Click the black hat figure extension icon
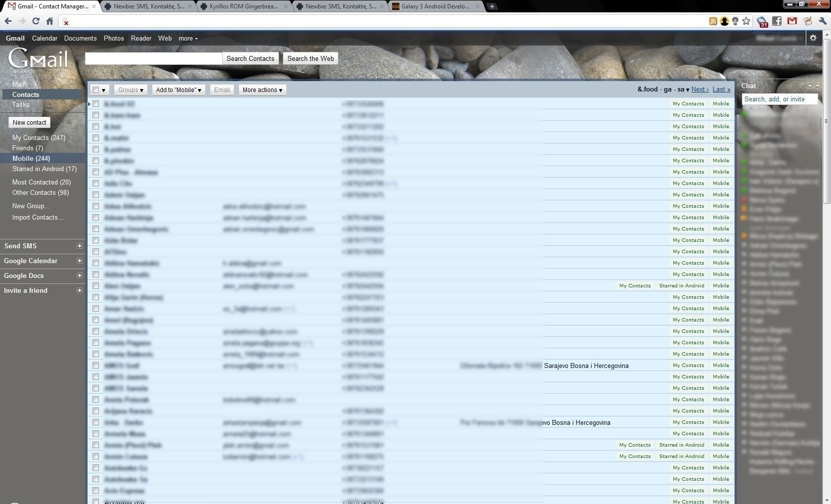This screenshot has height=504, width=831. tap(724, 21)
